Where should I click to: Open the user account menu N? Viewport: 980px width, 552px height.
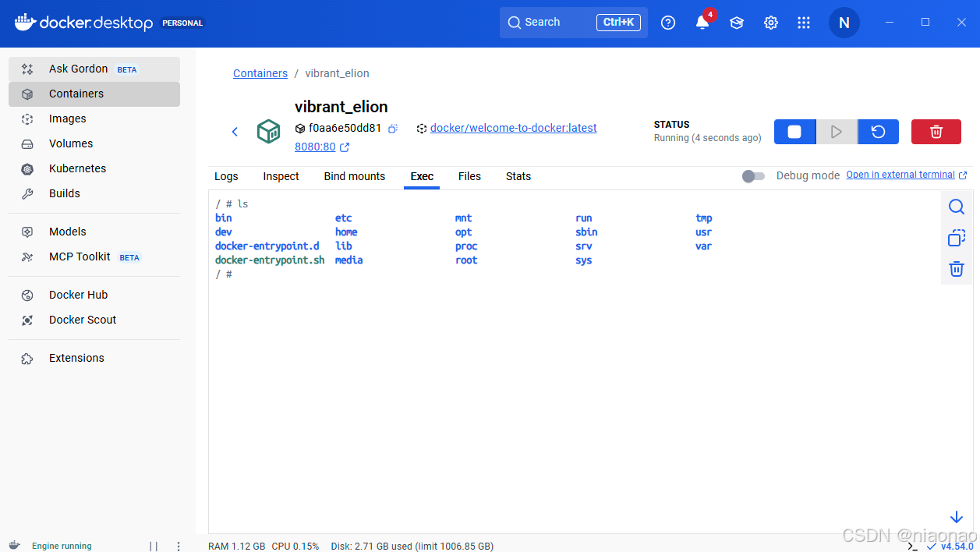click(x=844, y=23)
